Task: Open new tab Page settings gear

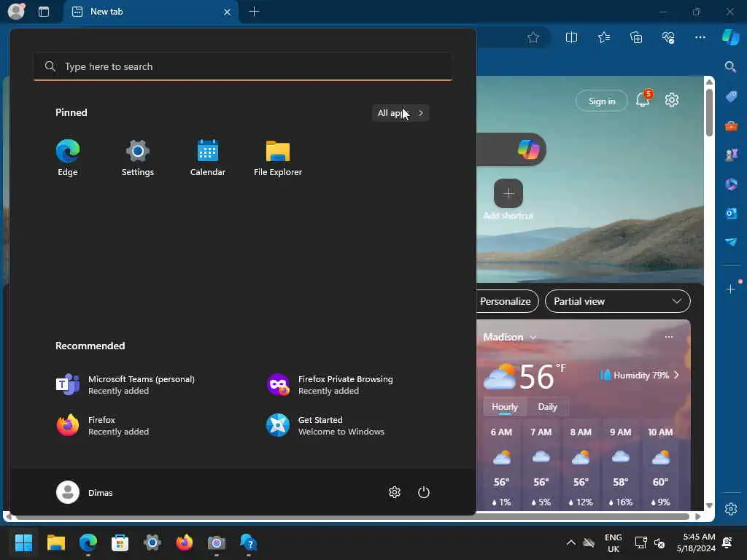Action: (x=672, y=100)
